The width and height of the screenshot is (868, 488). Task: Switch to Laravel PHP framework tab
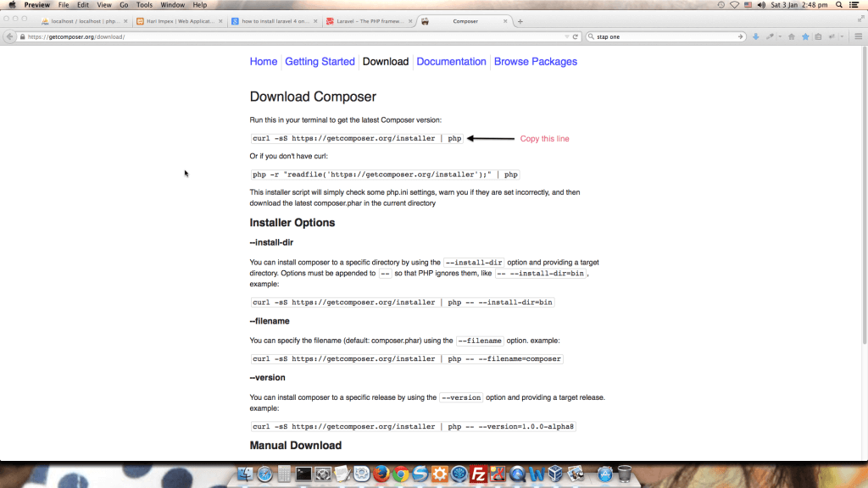click(x=370, y=21)
